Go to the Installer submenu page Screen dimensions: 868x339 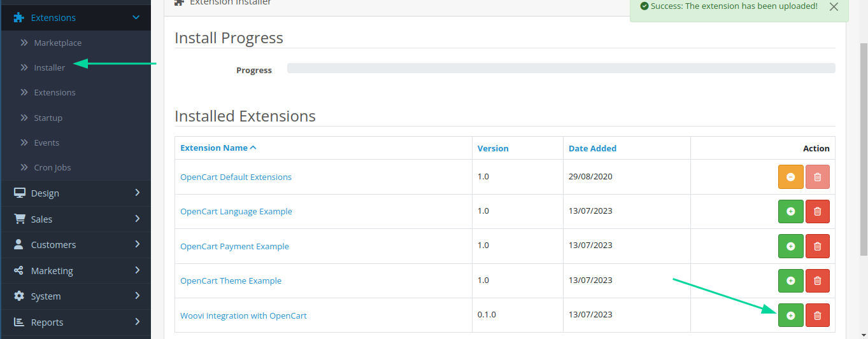(x=50, y=67)
